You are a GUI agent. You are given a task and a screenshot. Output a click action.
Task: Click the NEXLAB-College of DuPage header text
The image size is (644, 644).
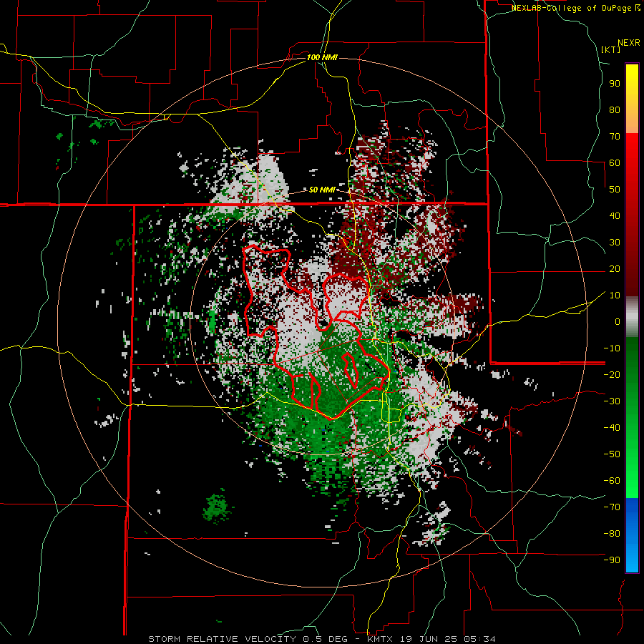[x=572, y=8]
